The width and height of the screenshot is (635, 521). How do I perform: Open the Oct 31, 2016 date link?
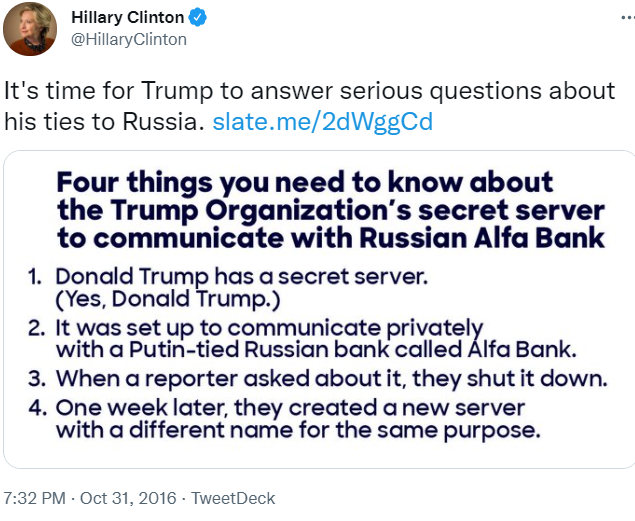(x=128, y=498)
